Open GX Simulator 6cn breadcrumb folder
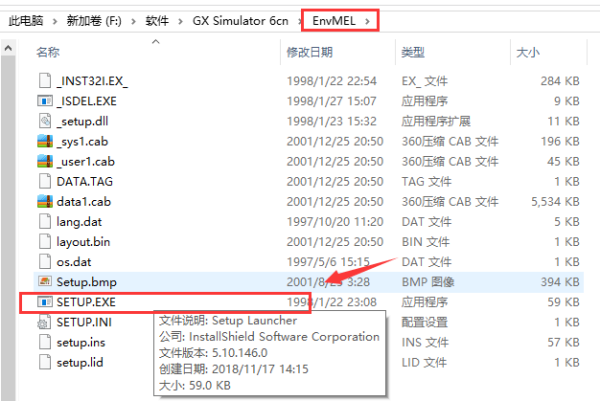The height and width of the screenshot is (401, 600). coord(240,21)
